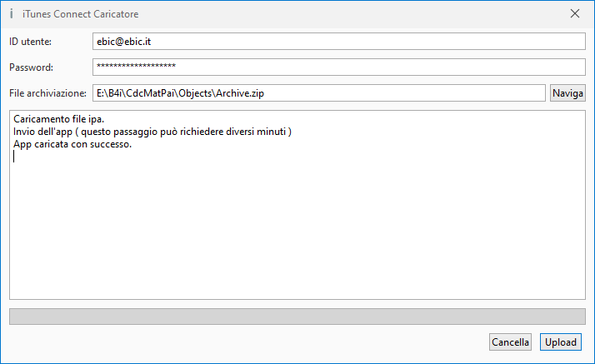The image size is (595, 364).
Task: Click inside the log output text area
Action: tap(297, 205)
